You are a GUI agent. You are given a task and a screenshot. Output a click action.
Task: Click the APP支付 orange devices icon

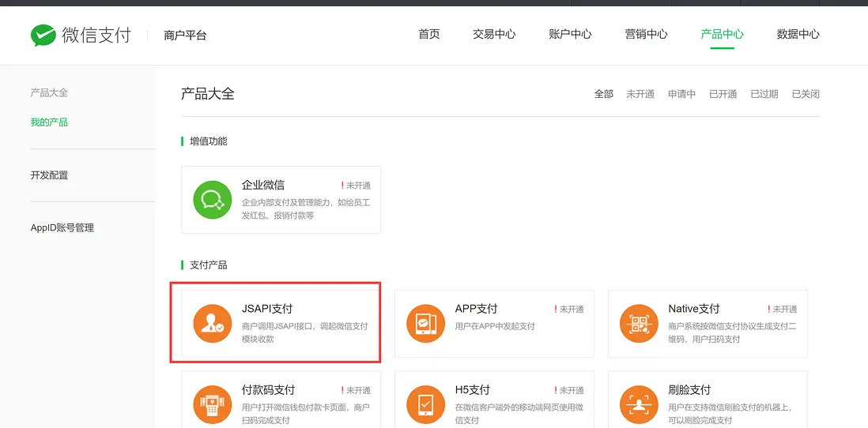click(425, 324)
